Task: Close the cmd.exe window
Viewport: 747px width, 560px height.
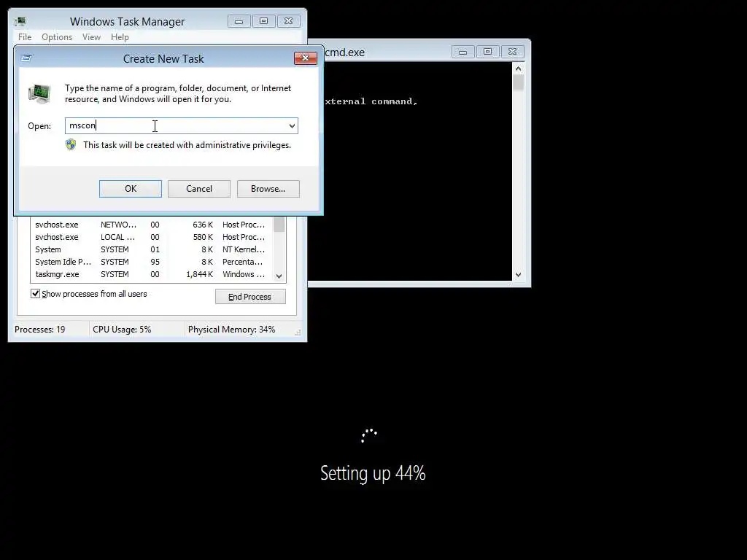Action: (513, 52)
